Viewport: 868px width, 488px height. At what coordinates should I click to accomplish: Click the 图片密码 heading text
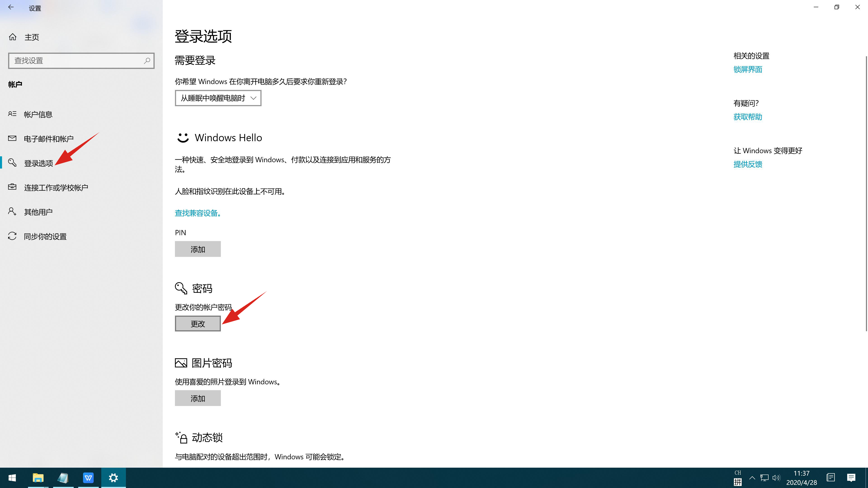point(212,363)
